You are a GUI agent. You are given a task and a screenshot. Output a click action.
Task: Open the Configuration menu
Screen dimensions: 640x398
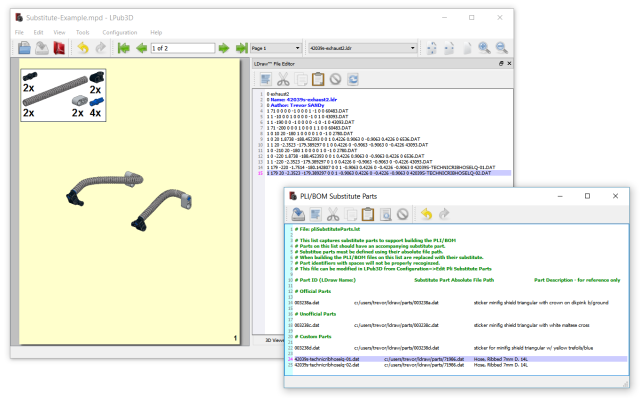(x=120, y=32)
